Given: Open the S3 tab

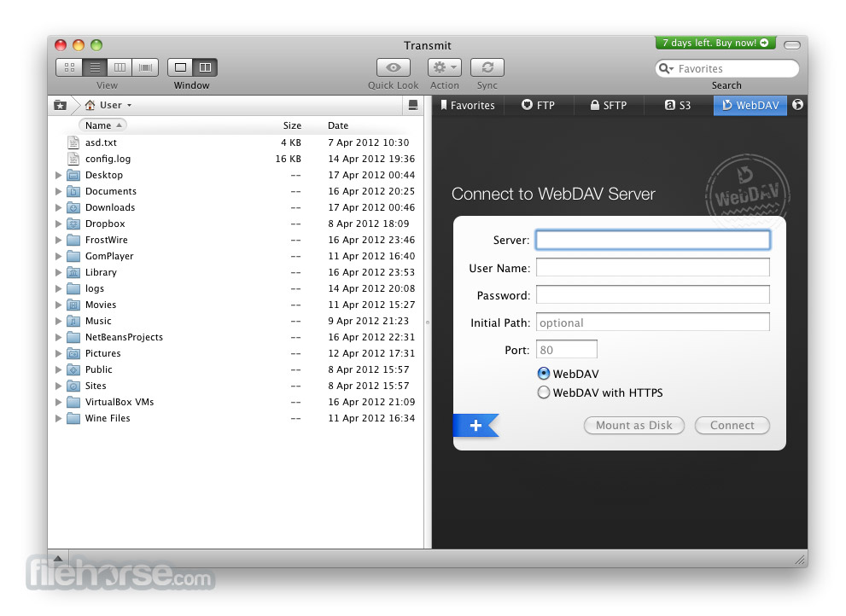Looking at the screenshot, I should [678, 105].
